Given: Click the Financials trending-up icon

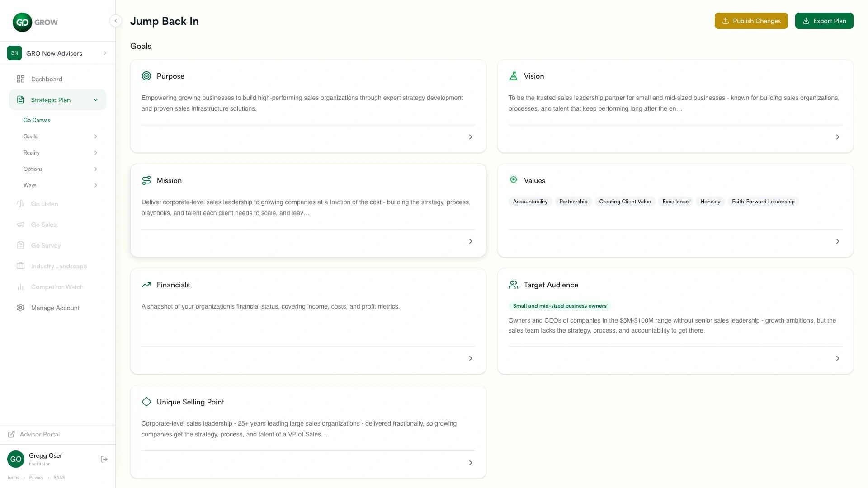Looking at the screenshot, I should tap(146, 285).
